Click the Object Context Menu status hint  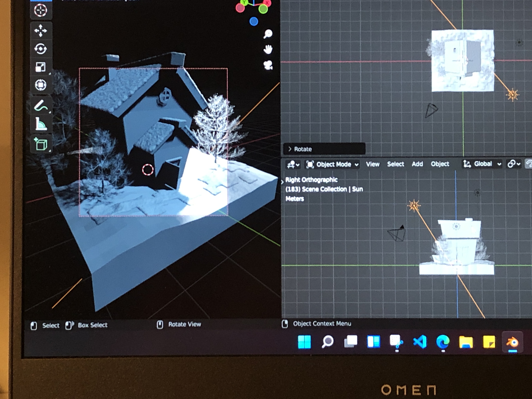point(317,324)
